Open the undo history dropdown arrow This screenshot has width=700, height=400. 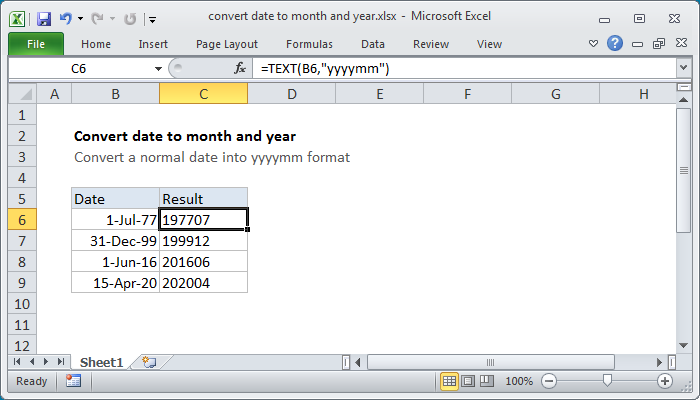(x=80, y=19)
